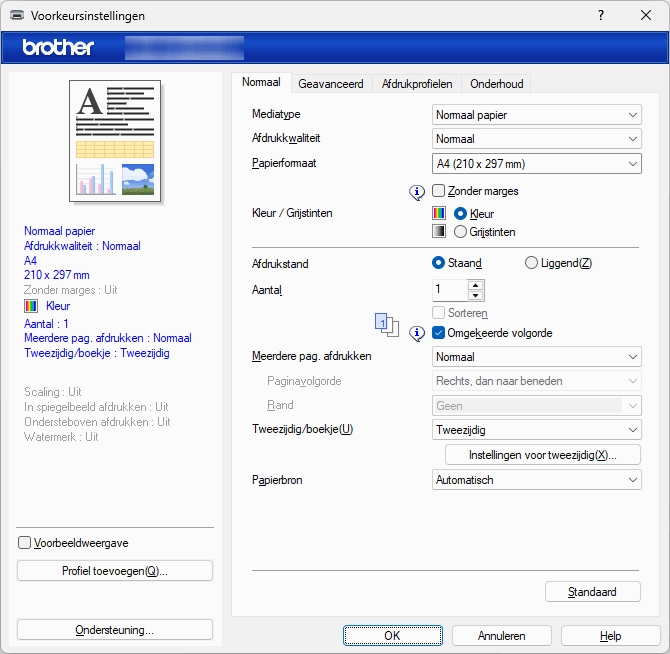Click the Brother logo in header
Image resolution: width=670 pixels, height=654 pixels.
click(x=58, y=47)
